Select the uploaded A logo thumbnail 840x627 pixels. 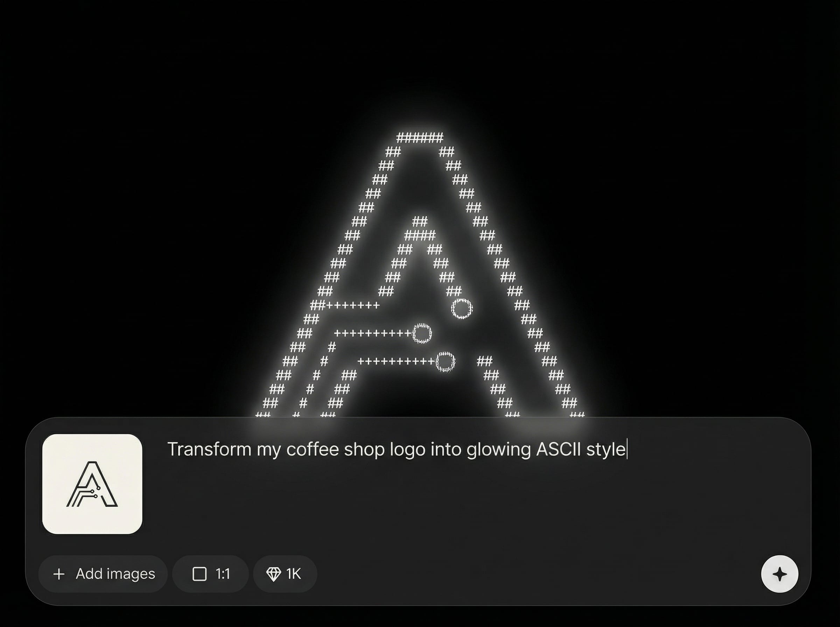92,484
